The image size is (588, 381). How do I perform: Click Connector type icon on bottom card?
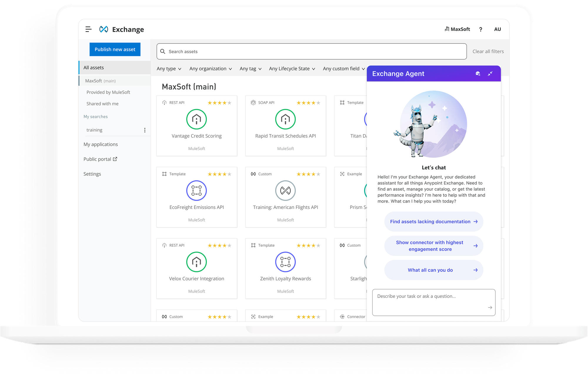pos(342,317)
